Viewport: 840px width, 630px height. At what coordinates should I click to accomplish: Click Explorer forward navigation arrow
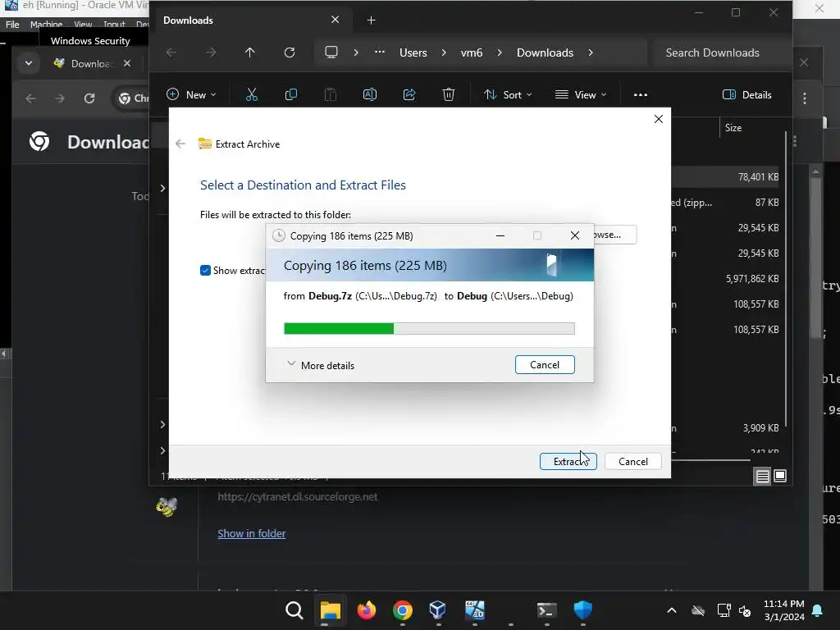click(x=211, y=52)
